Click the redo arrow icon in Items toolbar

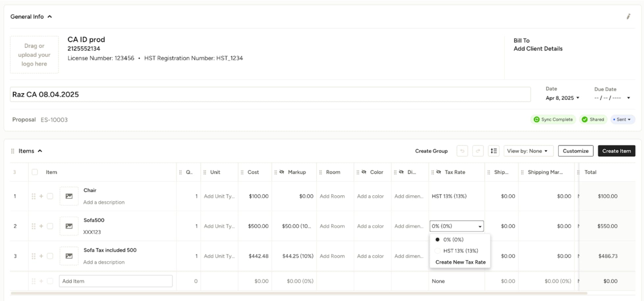[478, 151]
